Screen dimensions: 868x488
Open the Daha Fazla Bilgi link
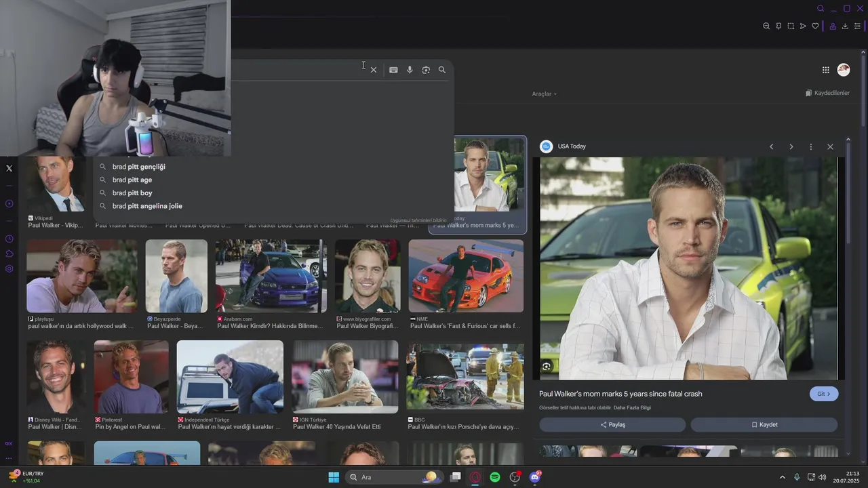(632, 408)
